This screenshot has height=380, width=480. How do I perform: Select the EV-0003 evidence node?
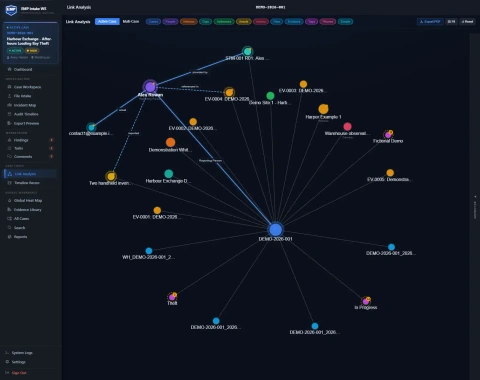click(303, 84)
